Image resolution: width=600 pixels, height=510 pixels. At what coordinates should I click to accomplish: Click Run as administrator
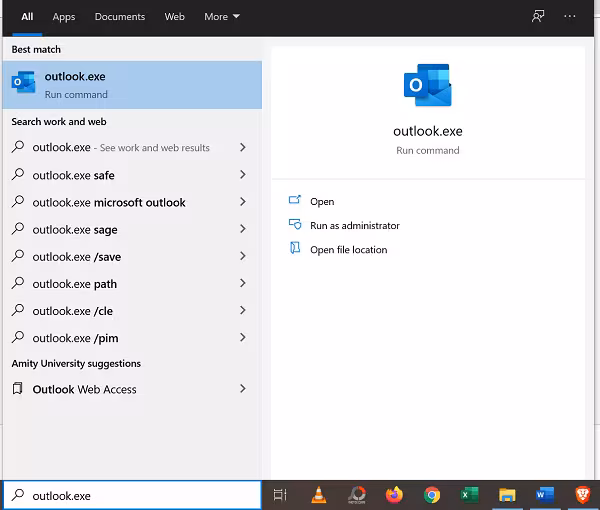click(354, 226)
